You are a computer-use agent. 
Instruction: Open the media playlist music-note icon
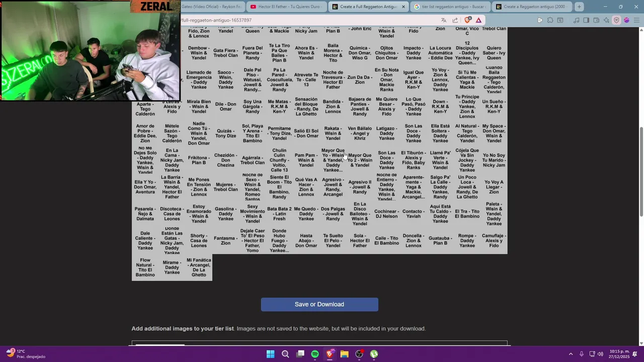[576, 20]
